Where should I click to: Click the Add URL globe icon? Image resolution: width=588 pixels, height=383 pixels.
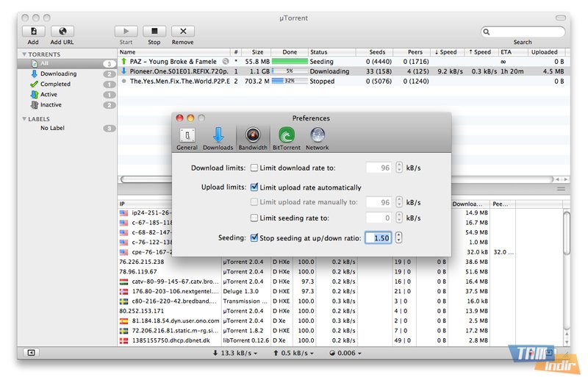tap(62, 31)
